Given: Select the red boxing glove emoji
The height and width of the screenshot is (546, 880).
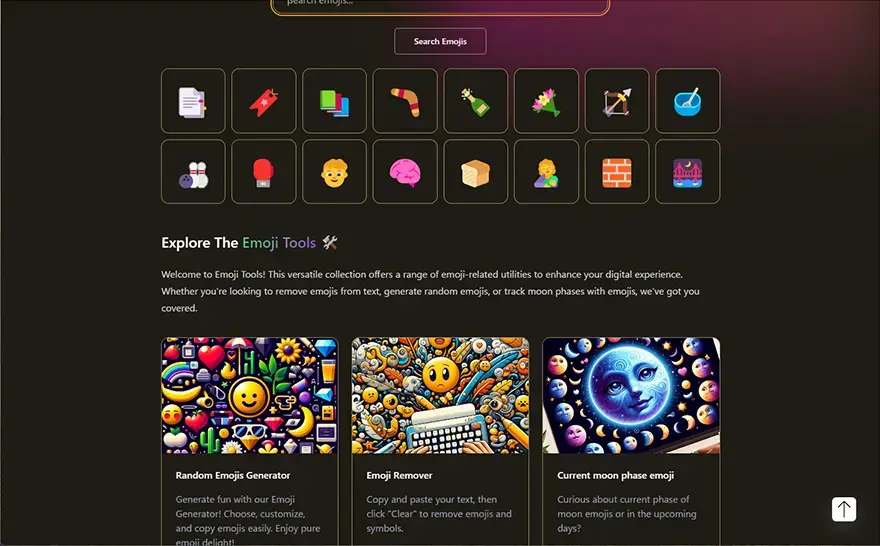Looking at the screenshot, I should click(x=264, y=172).
